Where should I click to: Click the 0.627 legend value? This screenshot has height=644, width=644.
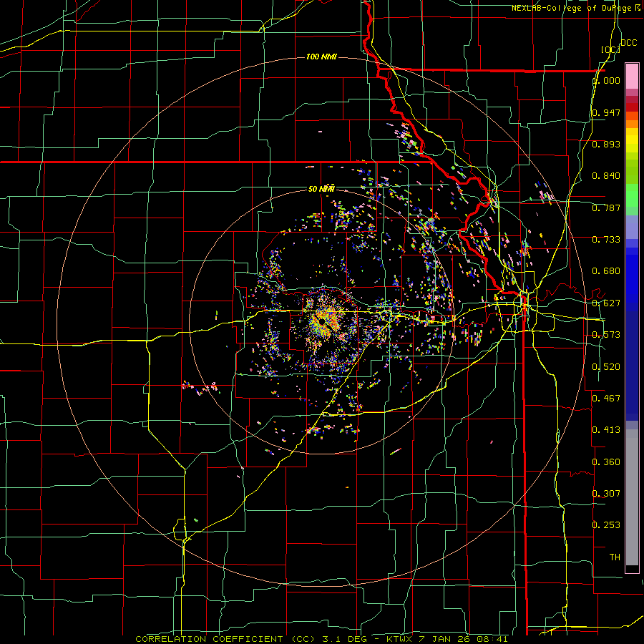pos(606,303)
